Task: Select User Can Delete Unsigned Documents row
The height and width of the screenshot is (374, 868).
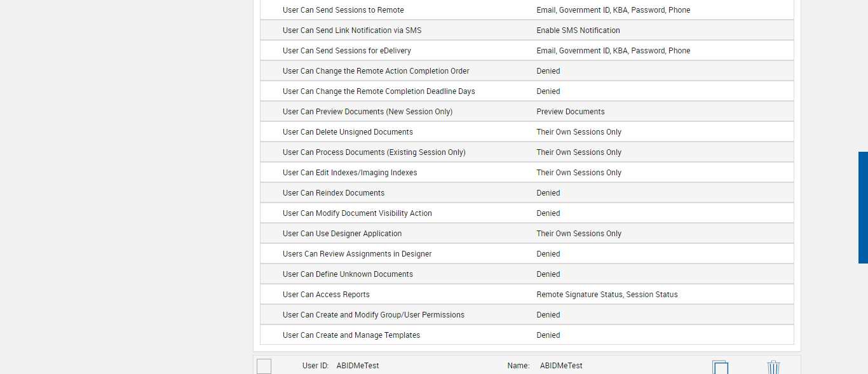Action: [x=348, y=132]
